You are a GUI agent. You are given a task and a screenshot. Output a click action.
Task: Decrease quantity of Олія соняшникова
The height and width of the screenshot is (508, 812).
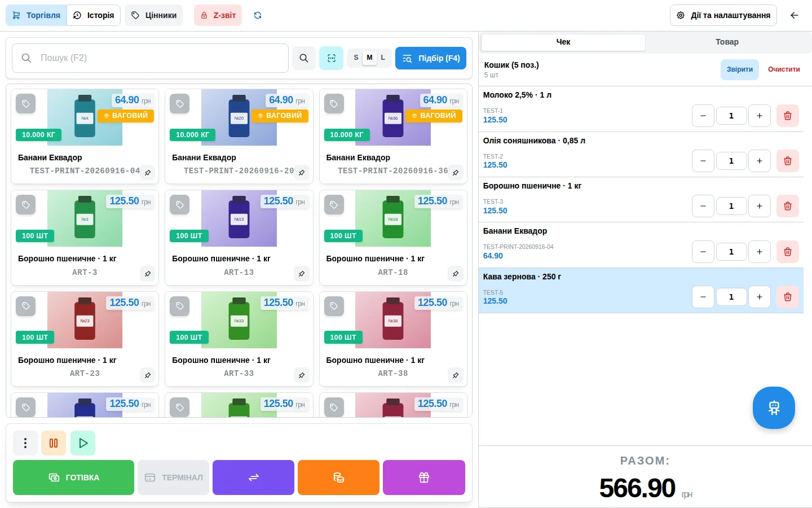point(703,161)
